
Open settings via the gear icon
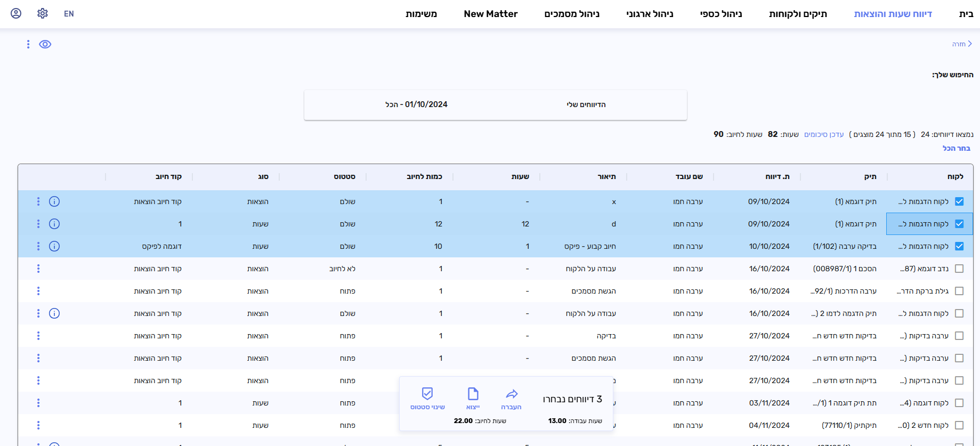(x=43, y=13)
